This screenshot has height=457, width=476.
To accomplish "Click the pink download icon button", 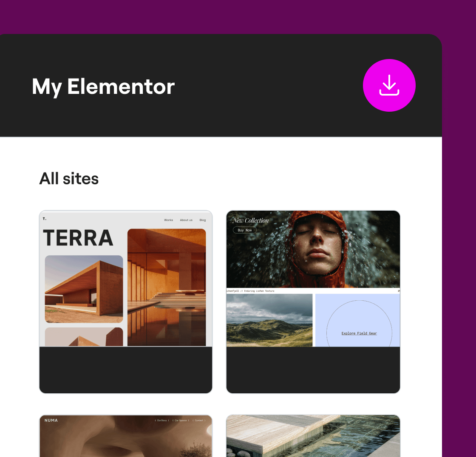I will pyautogui.click(x=389, y=85).
